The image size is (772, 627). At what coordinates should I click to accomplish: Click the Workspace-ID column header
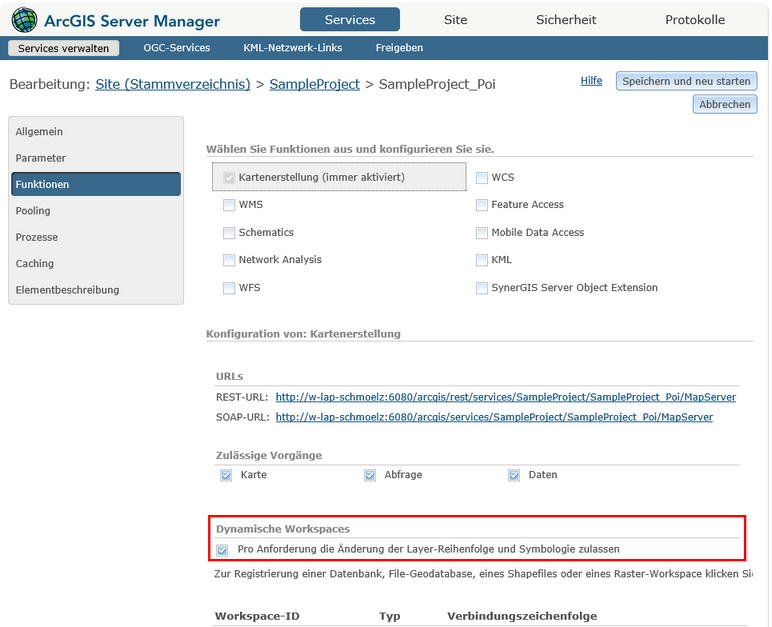(x=257, y=616)
